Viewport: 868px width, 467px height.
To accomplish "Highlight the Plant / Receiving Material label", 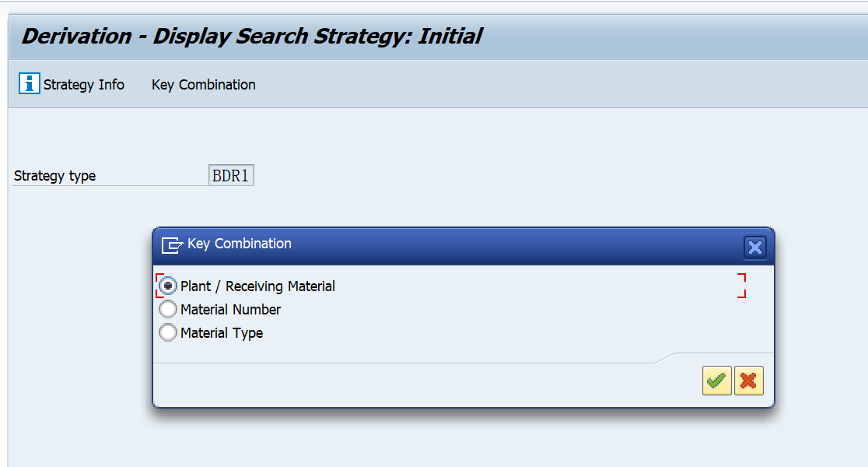I will (x=257, y=286).
